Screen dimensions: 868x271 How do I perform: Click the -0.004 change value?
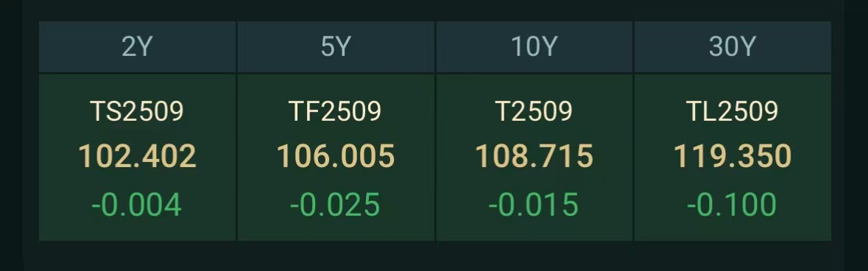coord(137,205)
